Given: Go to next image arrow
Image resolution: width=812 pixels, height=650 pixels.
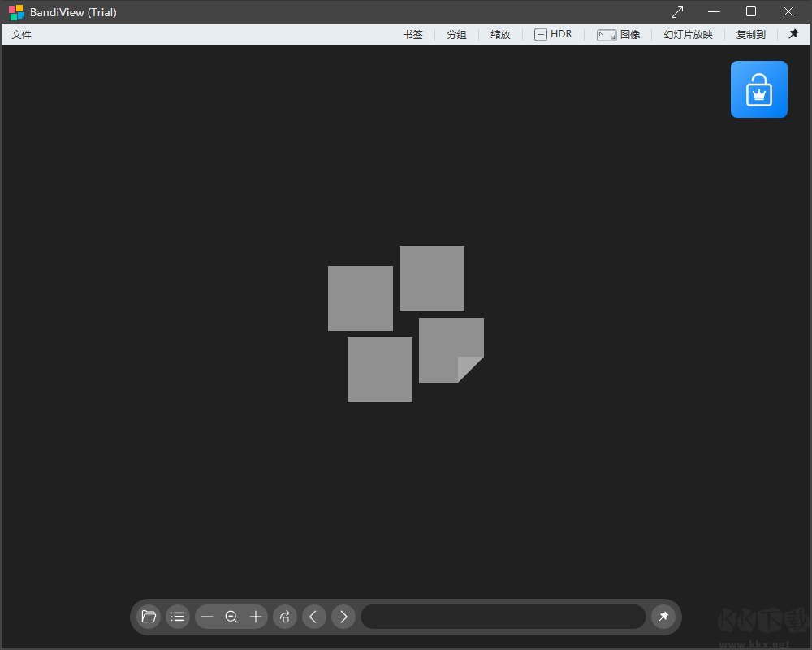Looking at the screenshot, I should pyautogui.click(x=343, y=617).
